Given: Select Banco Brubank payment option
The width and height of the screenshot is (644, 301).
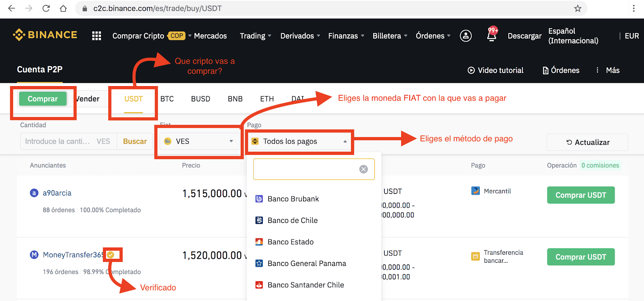Looking at the screenshot, I should point(314,199).
